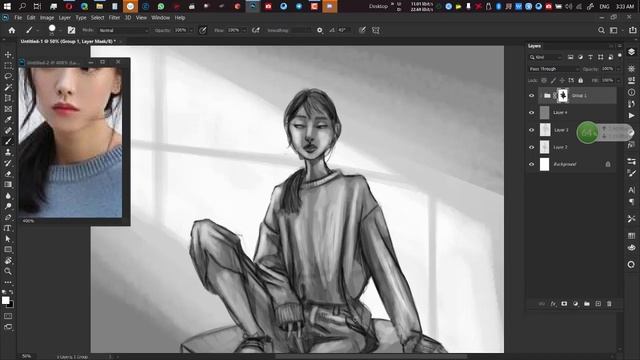The height and width of the screenshot is (360, 640).
Task: Click the background color swatch
Action: [x=11, y=305]
